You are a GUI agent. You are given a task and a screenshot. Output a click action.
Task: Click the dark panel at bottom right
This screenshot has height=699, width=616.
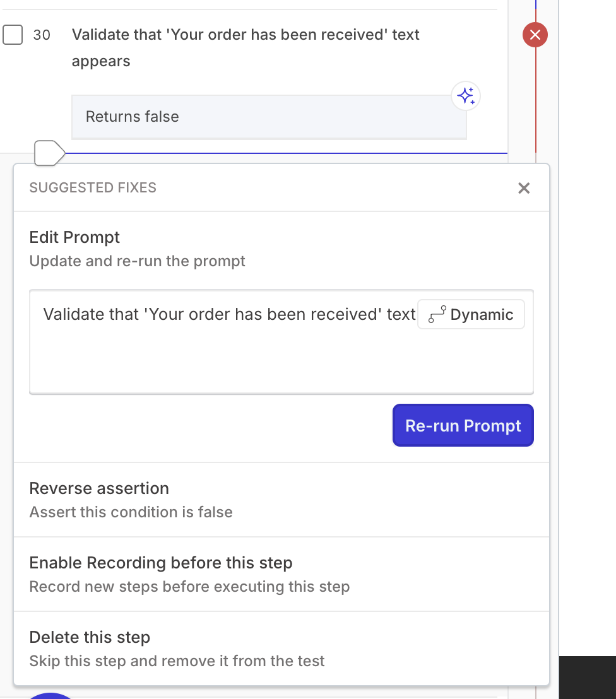(x=588, y=677)
